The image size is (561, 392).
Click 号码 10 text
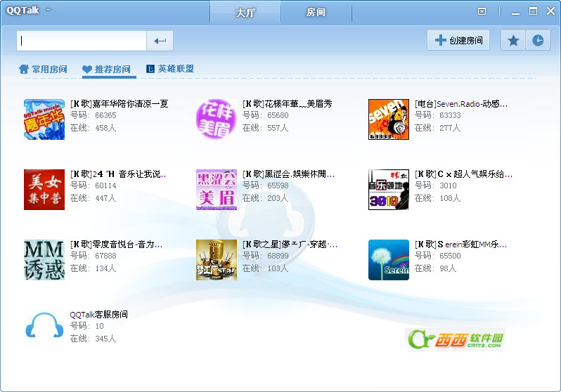(87, 326)
